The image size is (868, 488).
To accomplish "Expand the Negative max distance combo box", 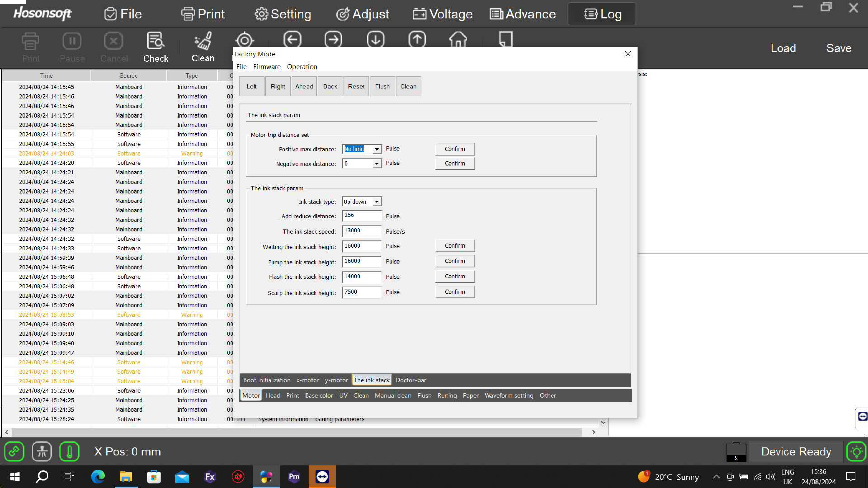I will pyautogui.click(x=377, y=164).
